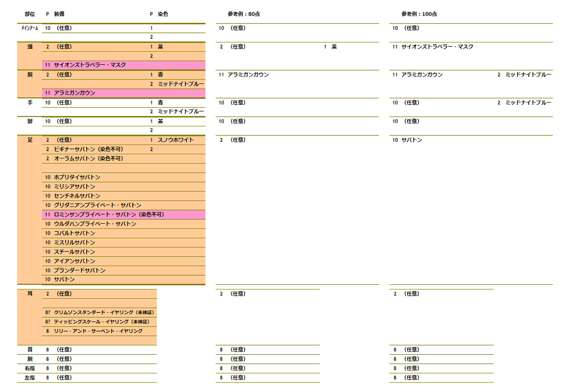This screenshot has height=392, width=572.
Task: Click 茶 dye in the 80点 example
Action: 334,47
